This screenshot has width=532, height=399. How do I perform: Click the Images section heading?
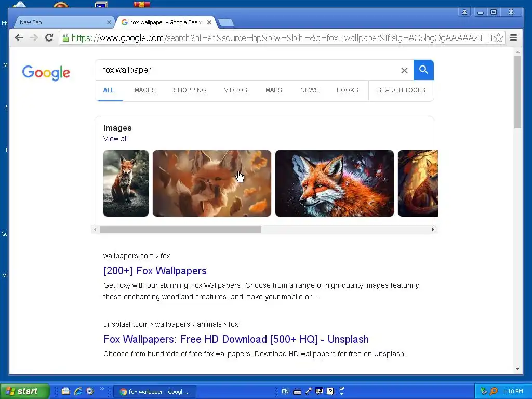pos(117,128)
